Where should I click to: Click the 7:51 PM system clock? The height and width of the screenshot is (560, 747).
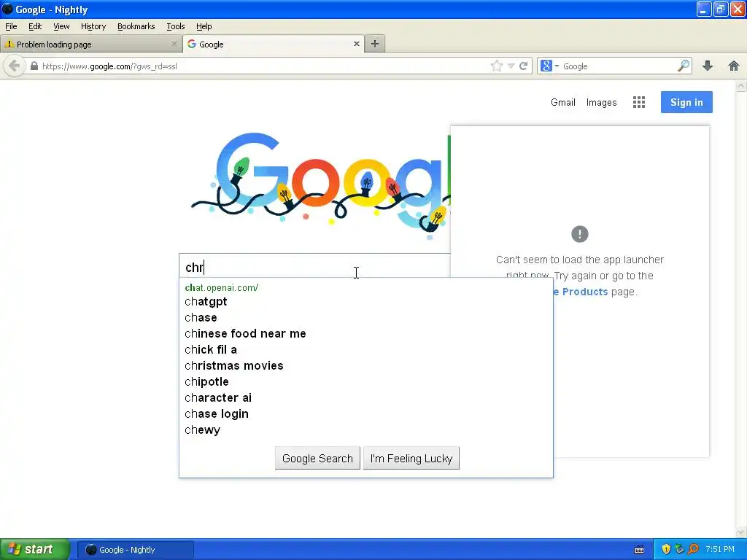(720, 550)
